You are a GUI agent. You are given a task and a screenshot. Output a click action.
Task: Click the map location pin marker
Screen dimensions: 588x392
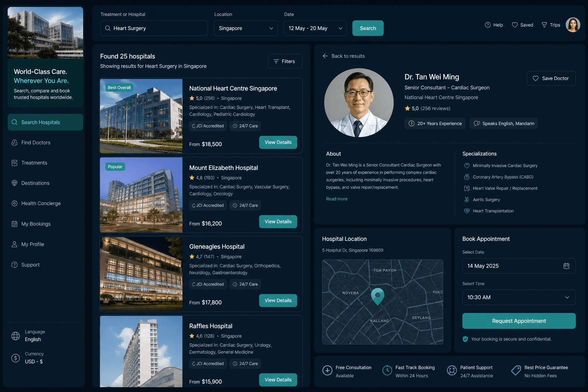point(378,296)
